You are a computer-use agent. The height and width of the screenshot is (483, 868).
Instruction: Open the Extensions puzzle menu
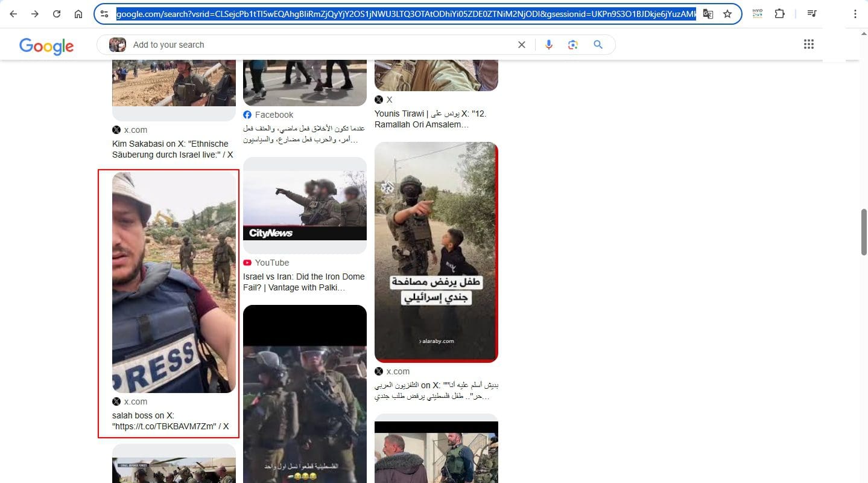click(780, 14)
